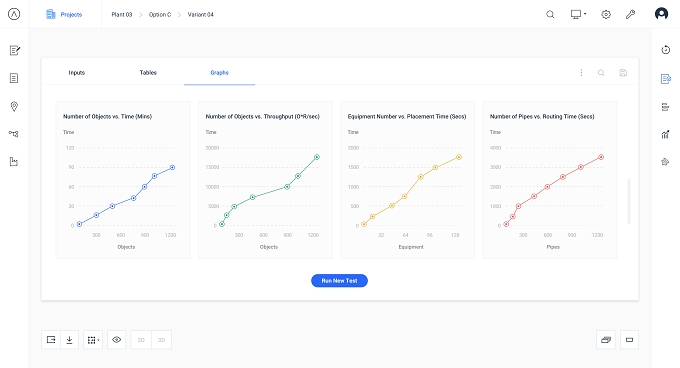The image size is (680, 368).
Task: Click the download icon in bottom toolbar
Action: pyautogui.click(x=69, y=339)
